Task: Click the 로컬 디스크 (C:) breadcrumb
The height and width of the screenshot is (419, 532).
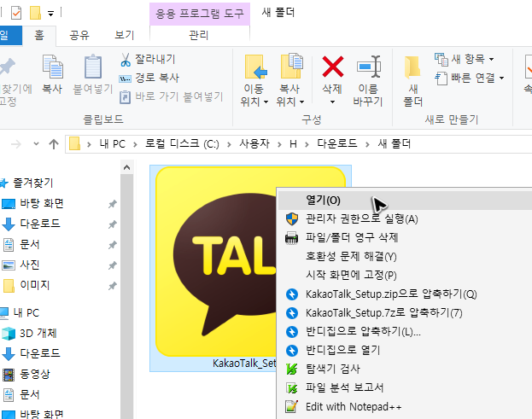Action: (182, 144)
